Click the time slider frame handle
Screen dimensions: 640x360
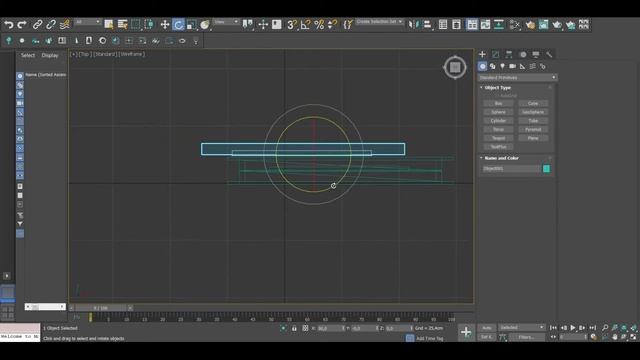pos(101,308)
